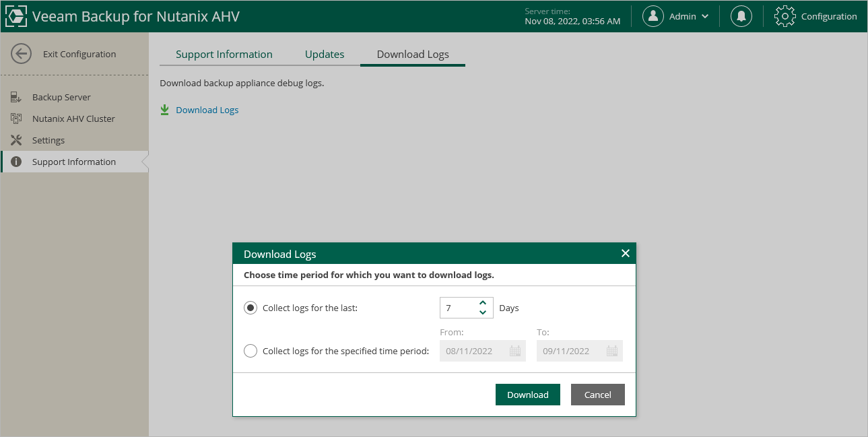Click the Nutanix AHV Cluster sidebar icon

coord(16,119)
